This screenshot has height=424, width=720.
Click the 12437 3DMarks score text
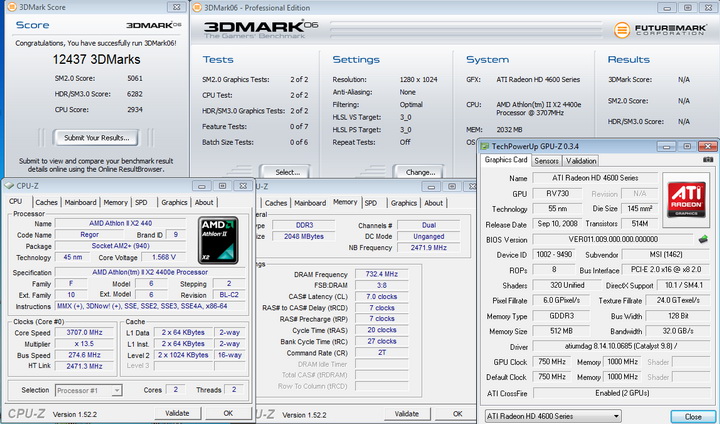pos(96,59)
